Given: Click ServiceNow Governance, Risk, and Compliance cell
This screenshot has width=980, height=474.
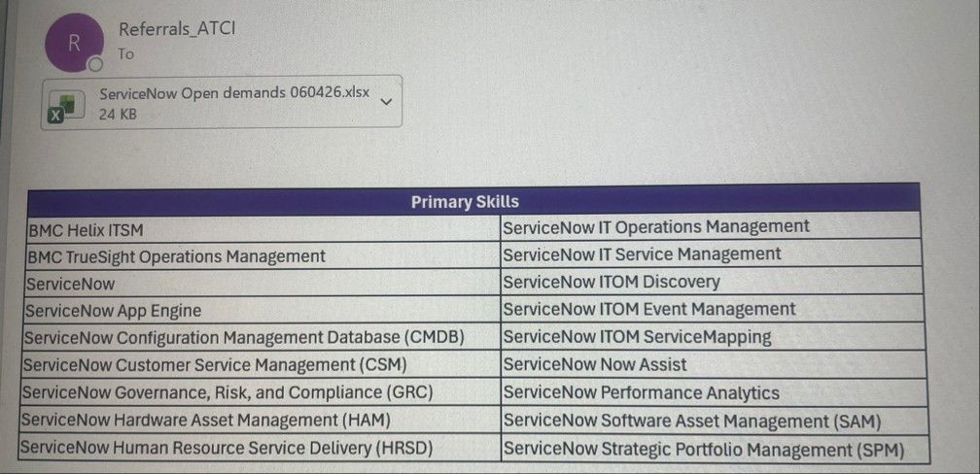Looking at the screenshot, I should click(260, 392).
